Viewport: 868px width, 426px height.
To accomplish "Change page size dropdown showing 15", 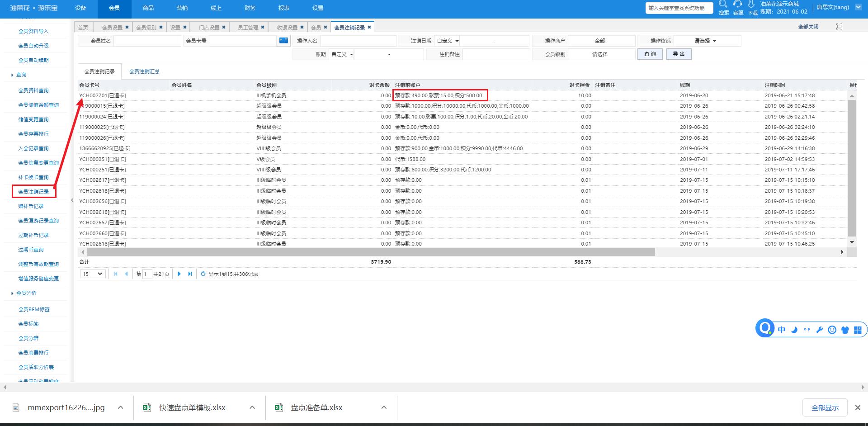I will click(x=93, y=274).
